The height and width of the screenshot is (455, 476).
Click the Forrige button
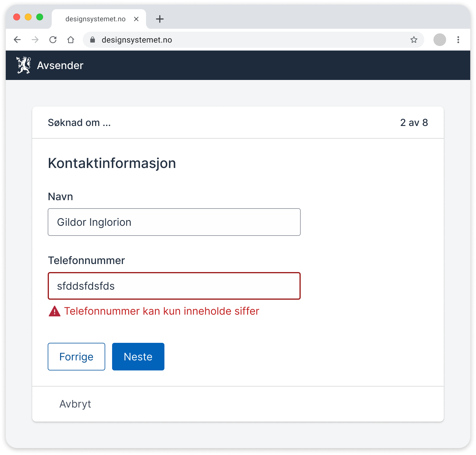[x=76, y=357]
